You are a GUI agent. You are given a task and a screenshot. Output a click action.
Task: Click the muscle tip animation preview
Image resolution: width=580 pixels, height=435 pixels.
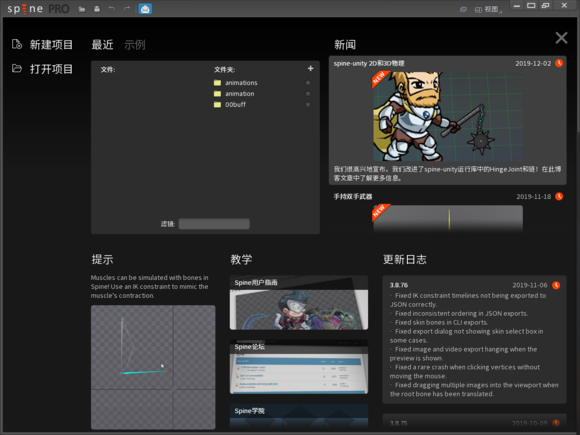click(x=153, y=367)
